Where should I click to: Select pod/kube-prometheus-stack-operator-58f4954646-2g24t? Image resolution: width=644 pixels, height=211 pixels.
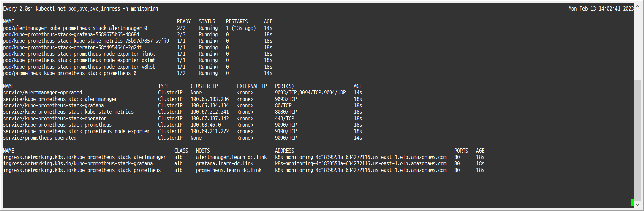point(72,48)
